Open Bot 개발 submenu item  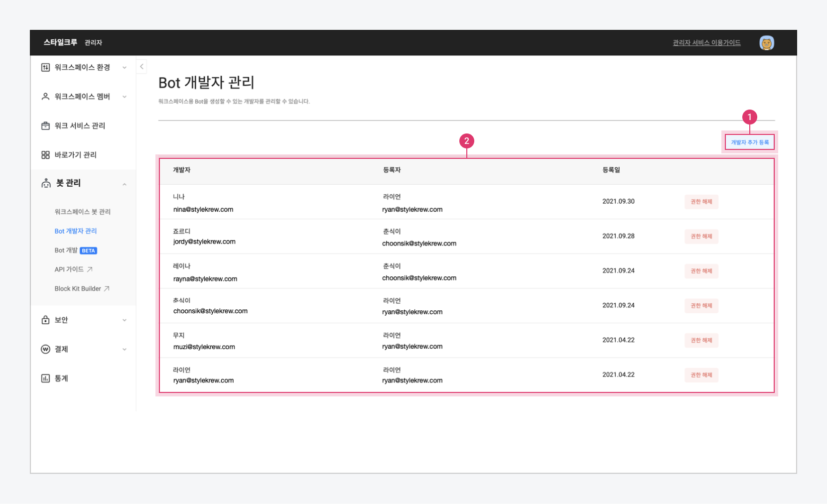point(66,251)
